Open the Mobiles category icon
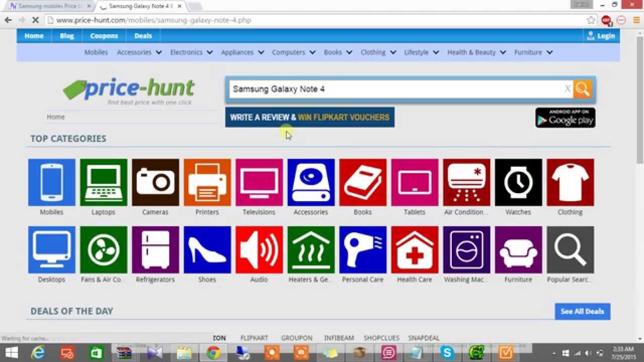 pyautogui.click(x=52, y=183)
